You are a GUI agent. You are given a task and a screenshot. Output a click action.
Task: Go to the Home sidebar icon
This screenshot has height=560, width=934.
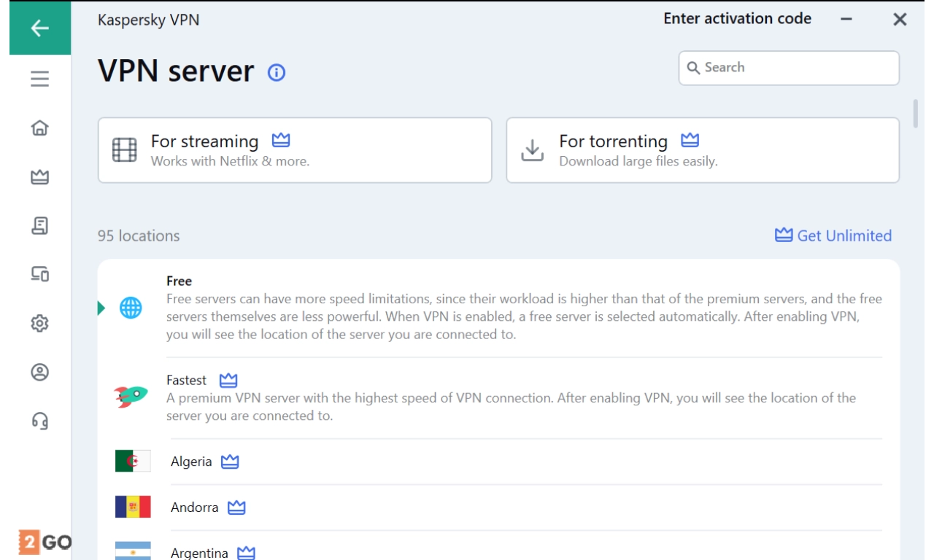click(x=39, y=128)
